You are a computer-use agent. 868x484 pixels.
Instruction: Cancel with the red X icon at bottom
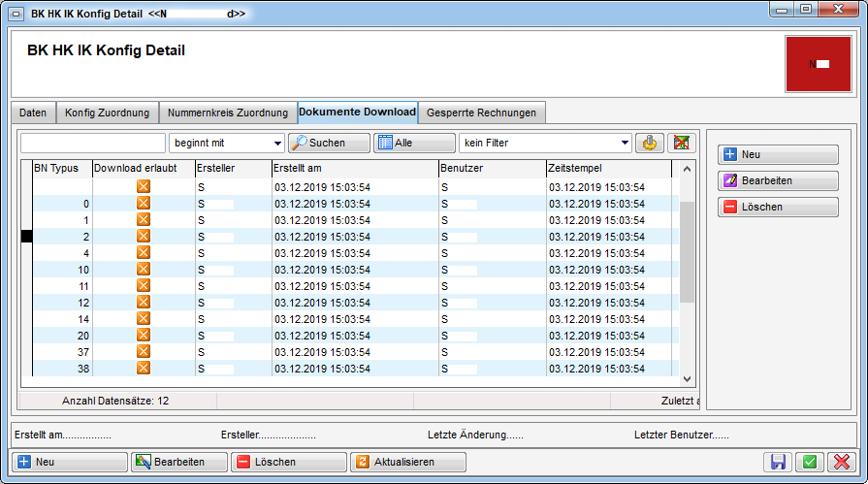pos(842,462)
